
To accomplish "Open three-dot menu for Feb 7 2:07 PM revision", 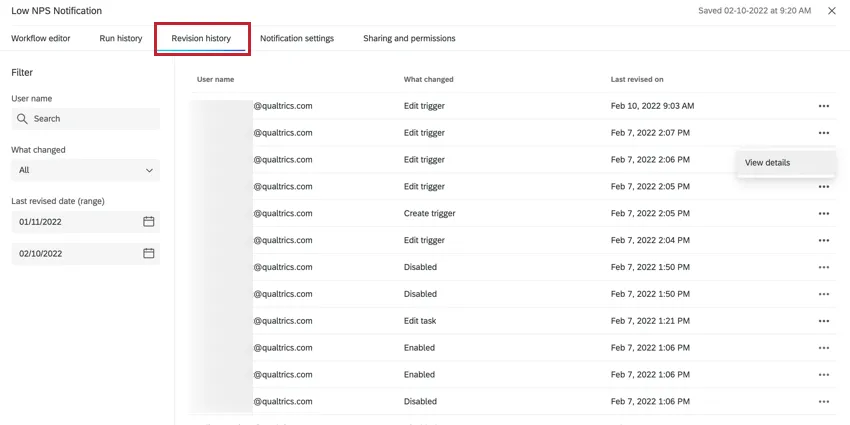I will click(x=823, y=133).
